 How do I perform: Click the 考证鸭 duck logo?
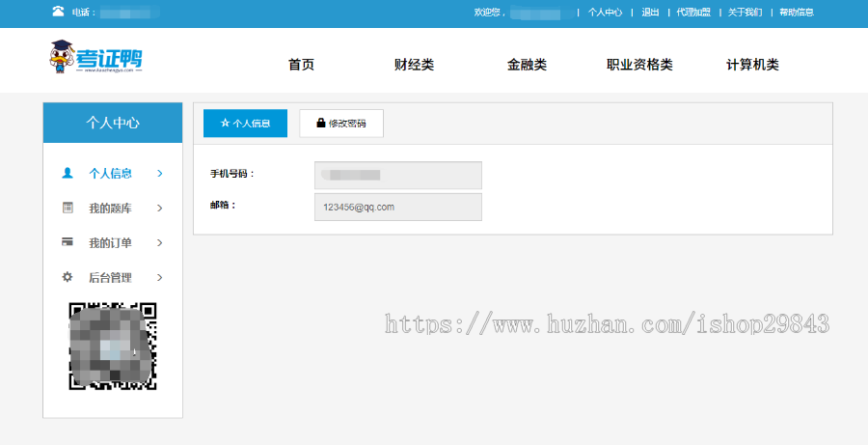pos(95,58)
